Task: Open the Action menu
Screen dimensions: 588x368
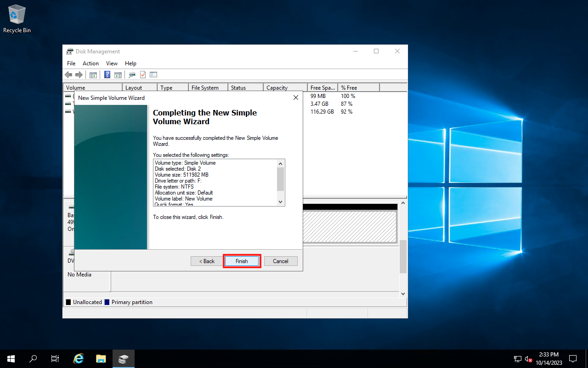Action: click(x=90, y=63)
